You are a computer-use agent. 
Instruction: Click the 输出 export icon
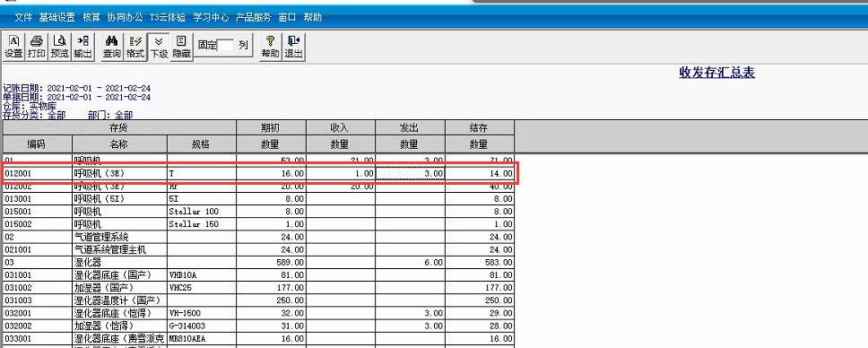click(82, 47)
